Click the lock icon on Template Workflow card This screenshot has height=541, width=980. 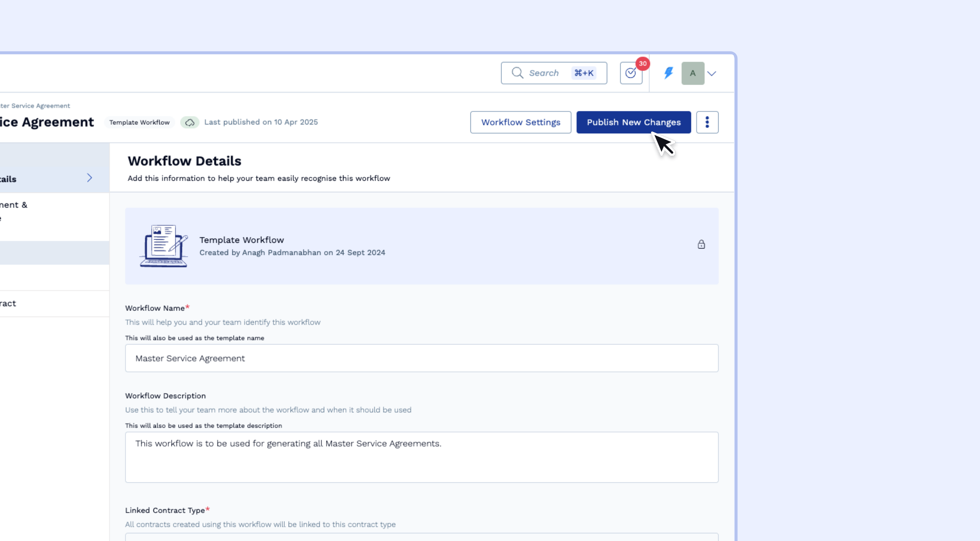(701, 244)
